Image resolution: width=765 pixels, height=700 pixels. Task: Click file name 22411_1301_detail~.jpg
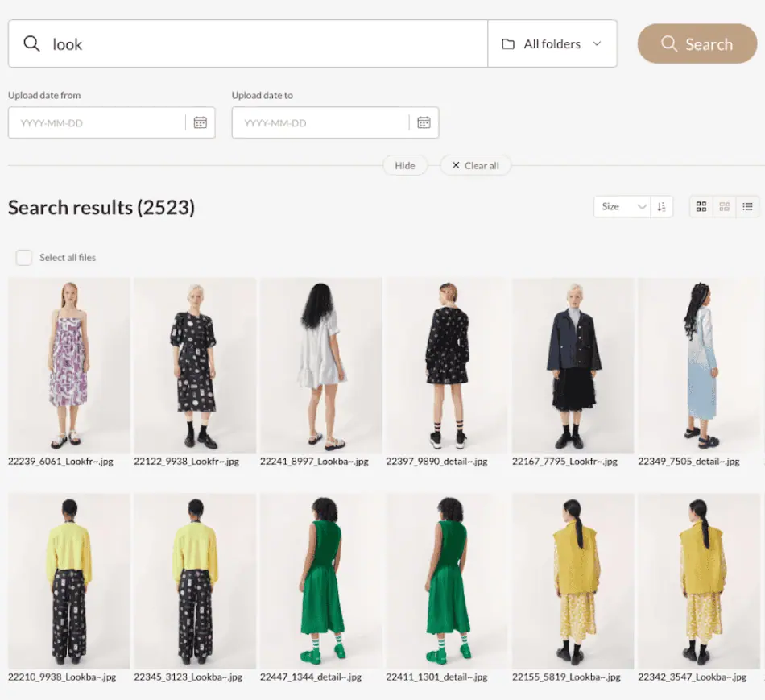(x=436, y=677)
